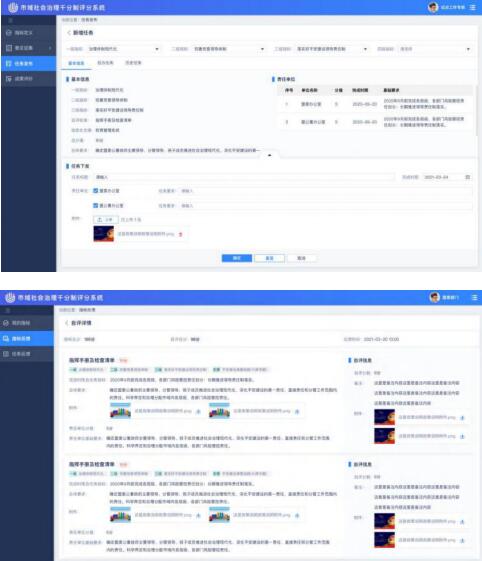Open the calendar picker icon in the date field
The height and width of the screenshot is (561, 482).
[x=467, y=177]
